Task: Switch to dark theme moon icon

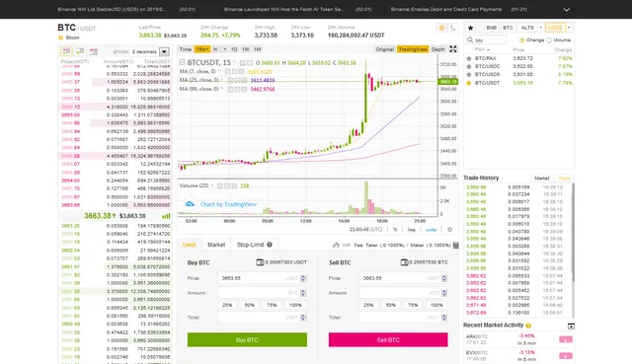Action: 453,28
